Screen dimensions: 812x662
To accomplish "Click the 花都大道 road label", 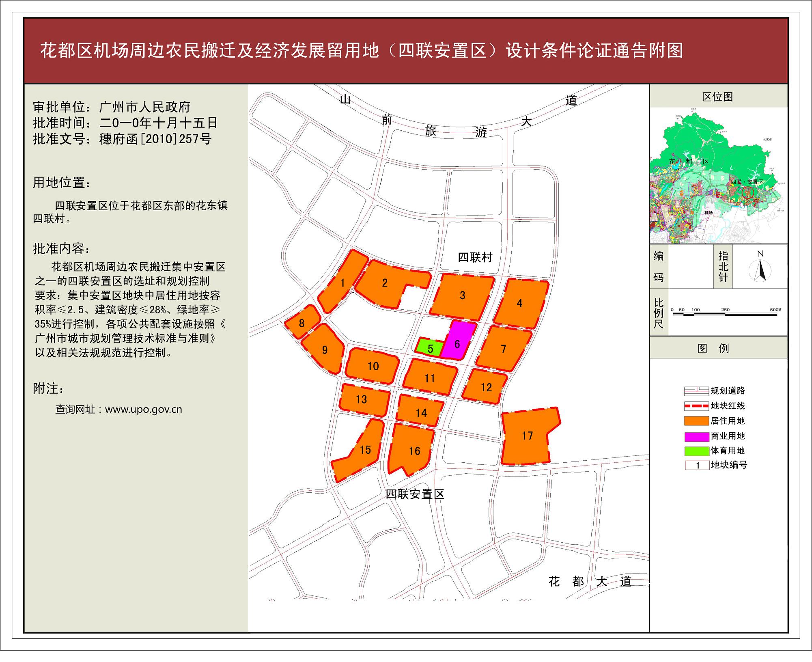I will tap(590, 582).
